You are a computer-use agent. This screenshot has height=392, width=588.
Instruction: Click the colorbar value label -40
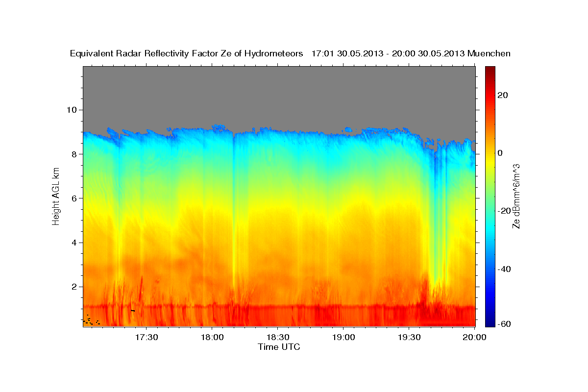pos(505,269)
